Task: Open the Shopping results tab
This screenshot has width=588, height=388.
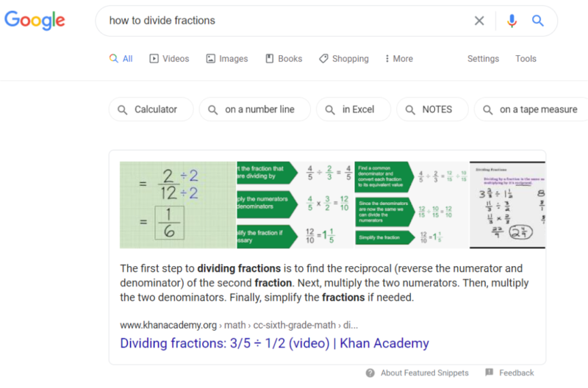Action: [344, 59]
